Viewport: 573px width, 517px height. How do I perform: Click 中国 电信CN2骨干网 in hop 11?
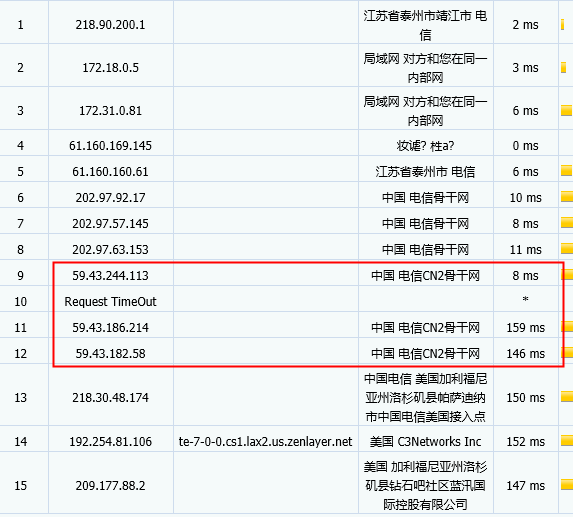point(425,328)
